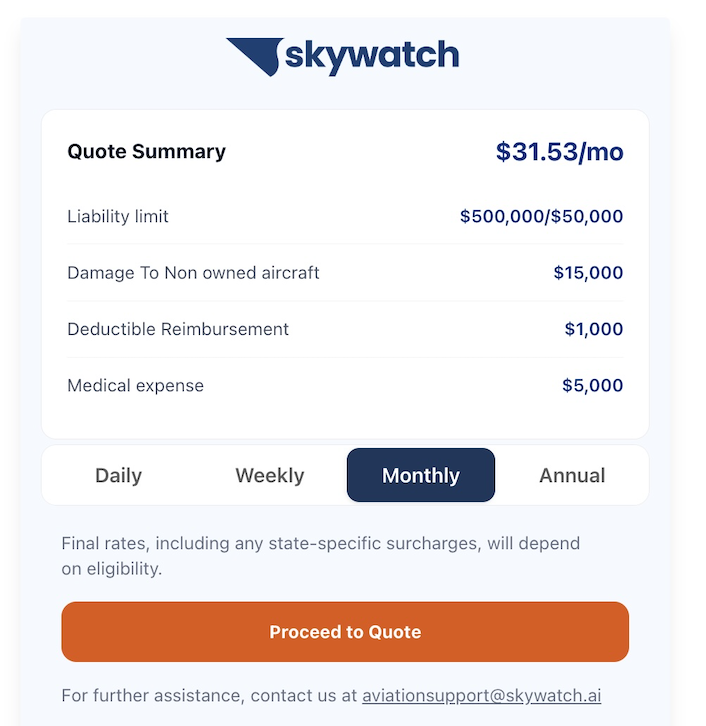Screen dimensions: 706x726
Task: Select the Monthly pricing tab
Action: [x=420, y=476]
